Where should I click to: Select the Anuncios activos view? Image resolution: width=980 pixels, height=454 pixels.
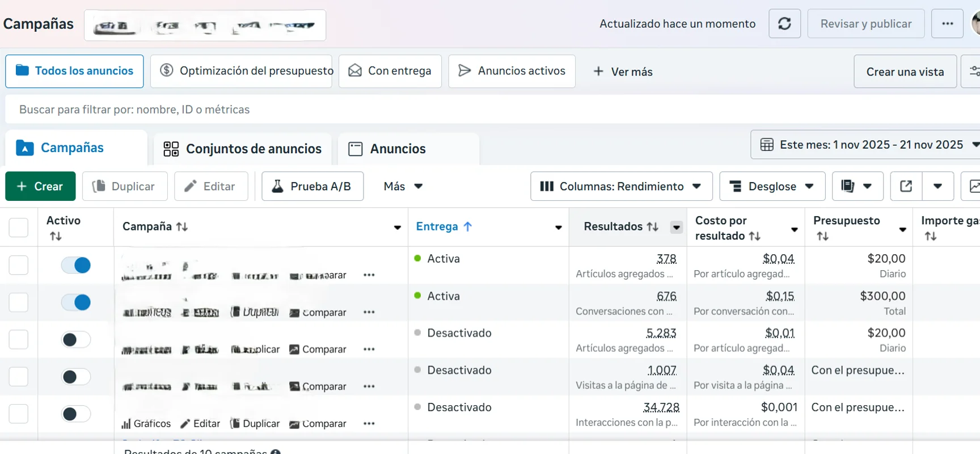pyautogui.click(x=512, y=71)
